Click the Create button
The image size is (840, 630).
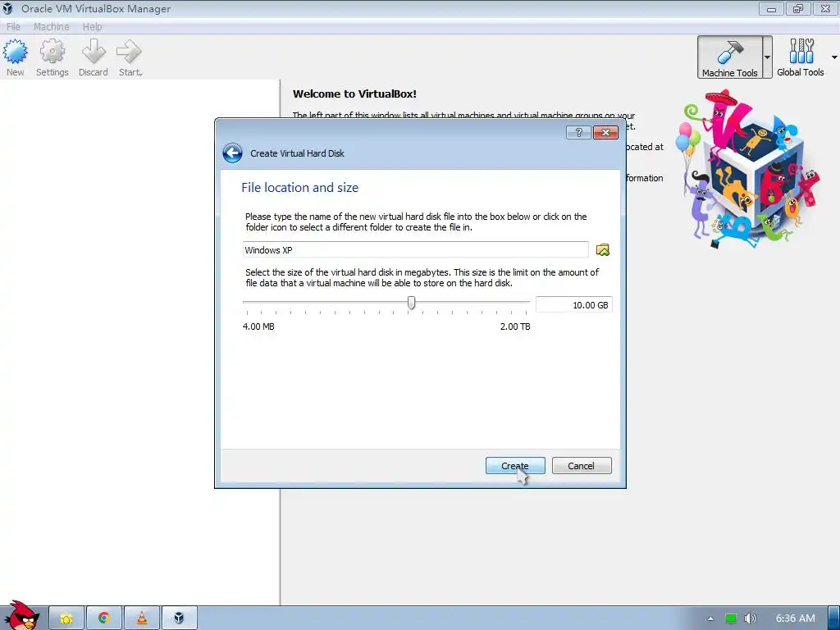[515, 466]
